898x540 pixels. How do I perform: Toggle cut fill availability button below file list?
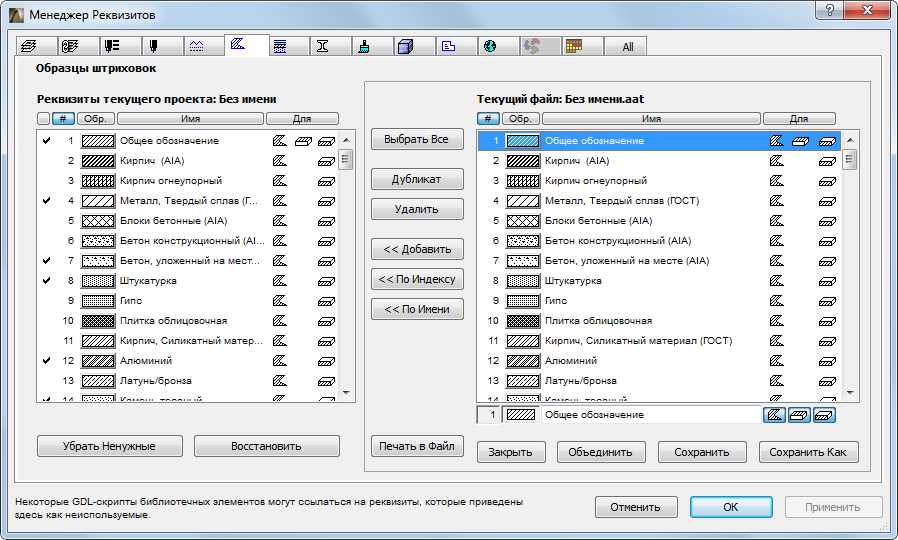pos(824,415)
